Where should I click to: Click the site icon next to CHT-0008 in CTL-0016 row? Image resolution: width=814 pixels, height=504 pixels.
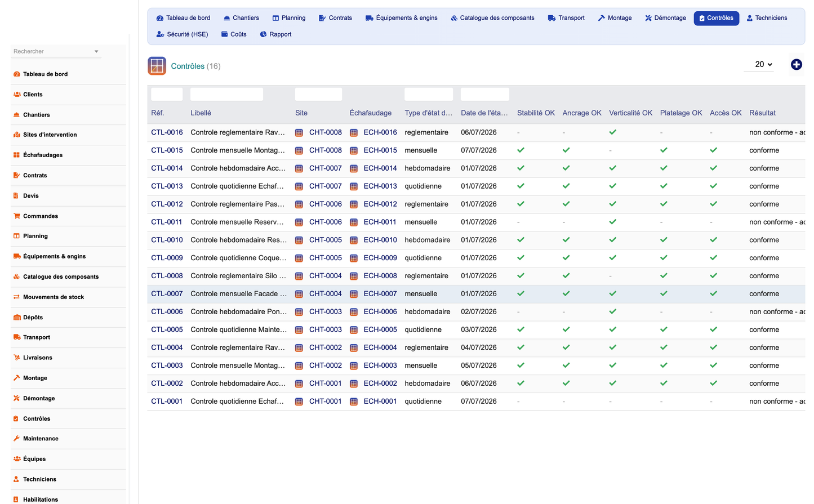(299, 133)
